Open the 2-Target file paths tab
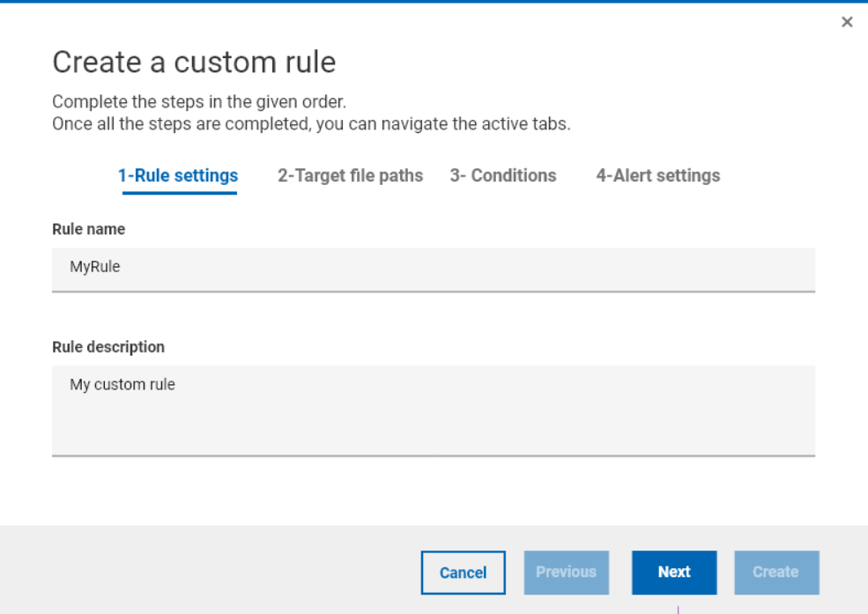The width and height of the screenshot is (868, 614). click(x=350, y=175)
